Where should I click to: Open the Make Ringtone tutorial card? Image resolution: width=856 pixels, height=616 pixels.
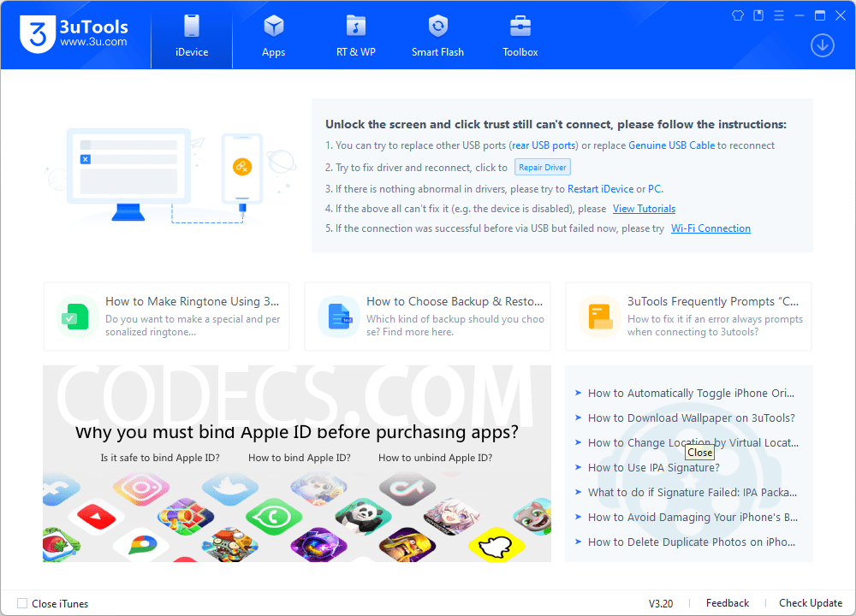[x=166, y=317]
